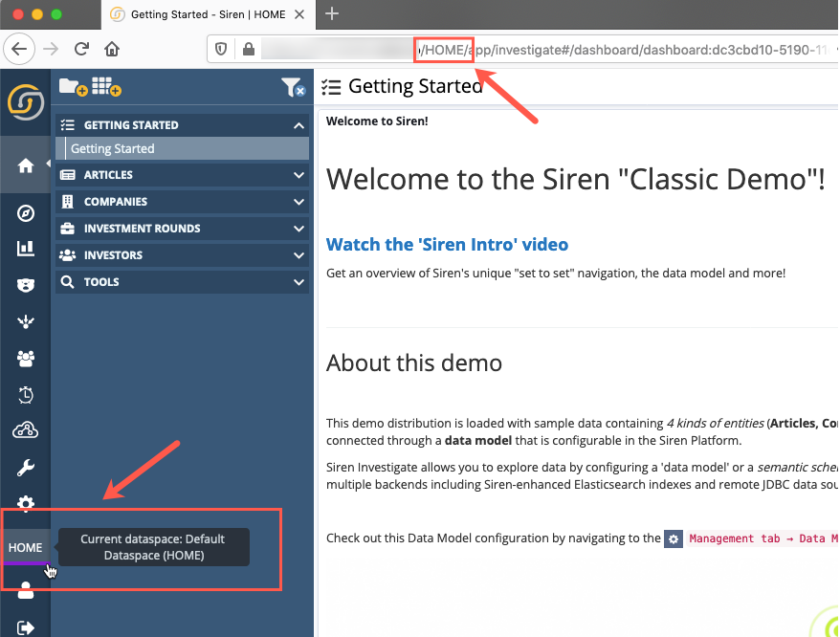This screenshot has height=637, width=840.
Task: Open the user account icon in sidebar
Action: (25, 590)
